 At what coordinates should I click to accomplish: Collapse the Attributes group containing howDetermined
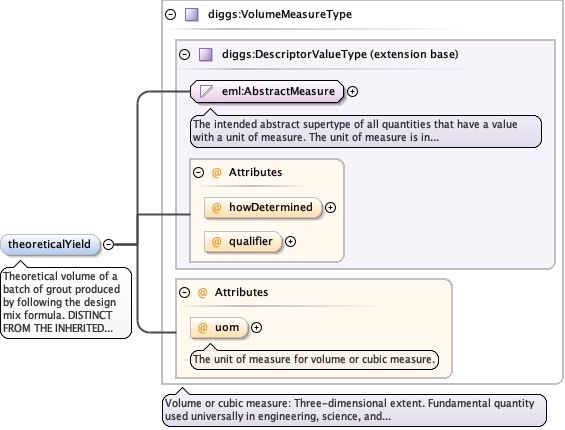pyautogui.click(x=199, y=172)
